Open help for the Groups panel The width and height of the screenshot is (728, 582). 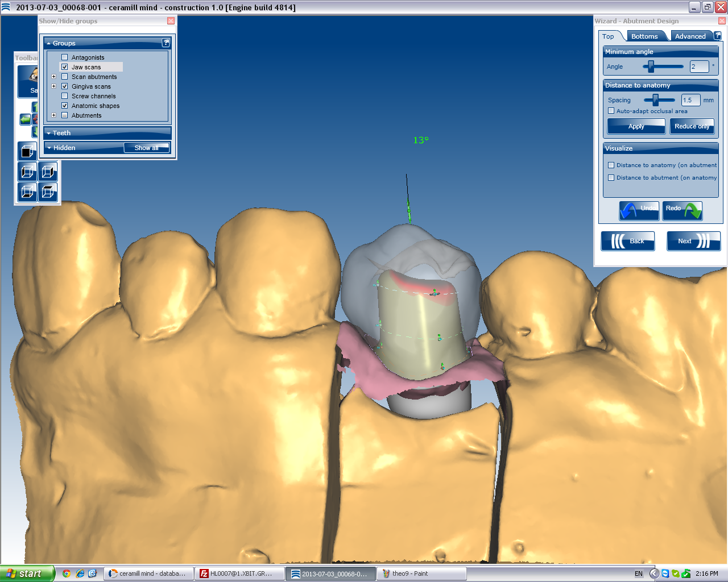166,43
